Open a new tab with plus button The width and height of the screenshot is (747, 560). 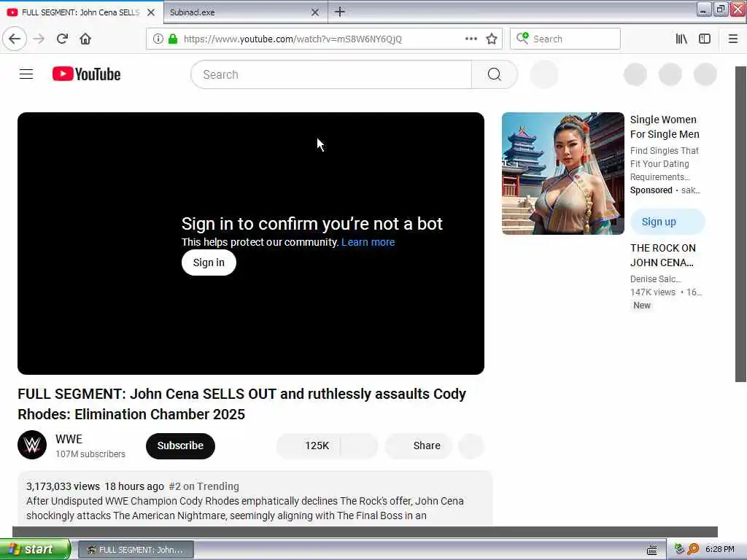(340, 12)
